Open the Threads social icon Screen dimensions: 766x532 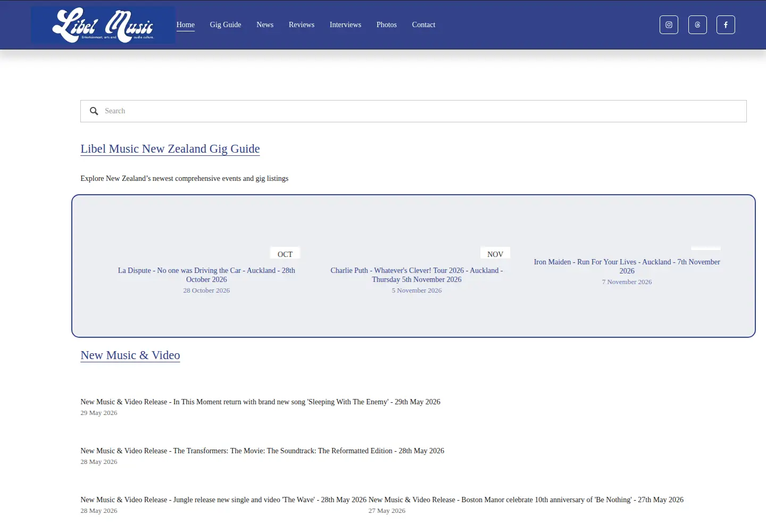click(x=697, y=25)
